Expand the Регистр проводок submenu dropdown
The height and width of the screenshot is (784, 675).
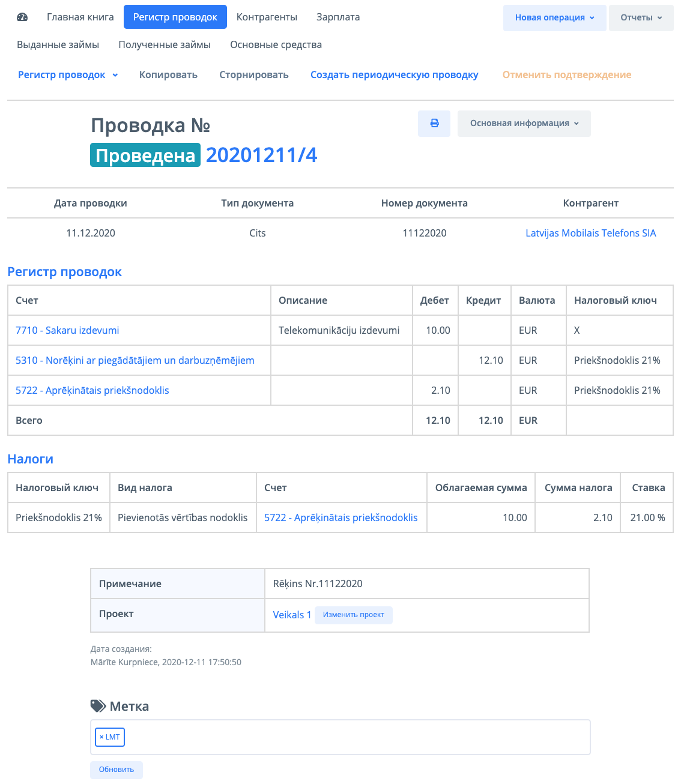(68, 74)
